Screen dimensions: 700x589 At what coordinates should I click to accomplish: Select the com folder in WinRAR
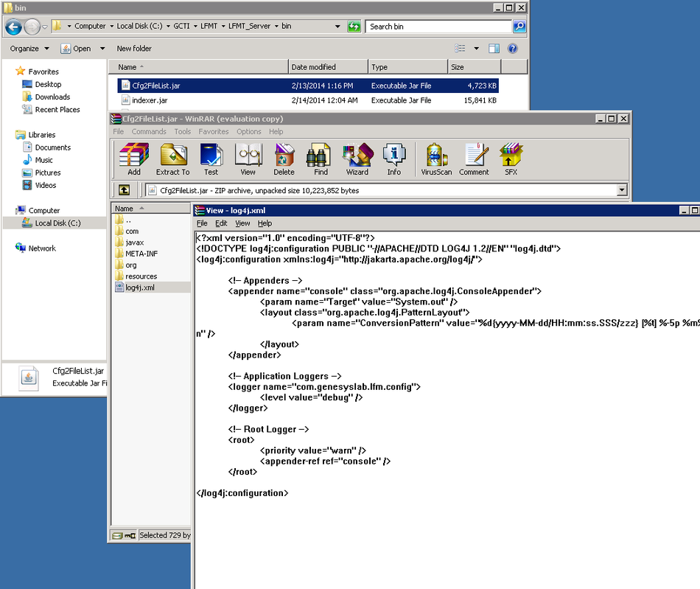132,231
